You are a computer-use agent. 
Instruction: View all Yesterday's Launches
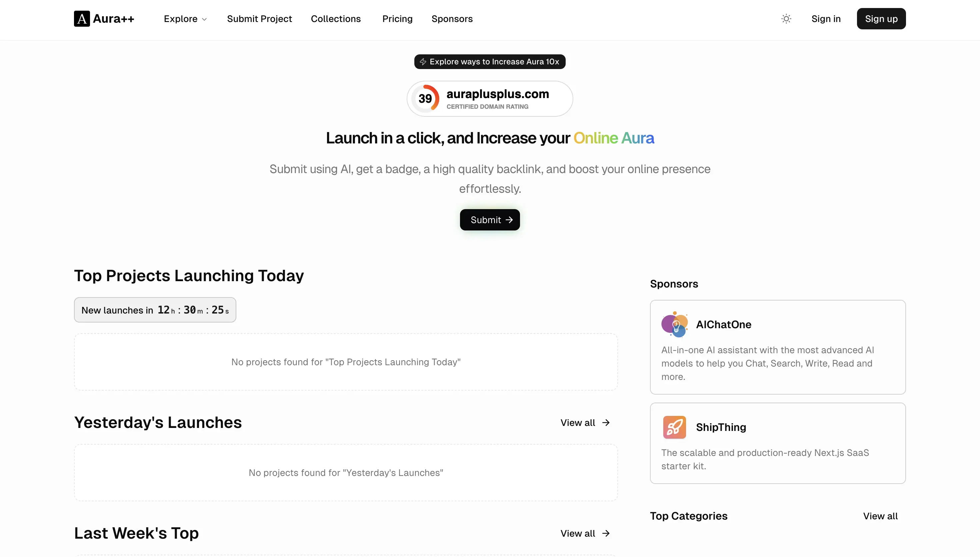click(585, 423)
